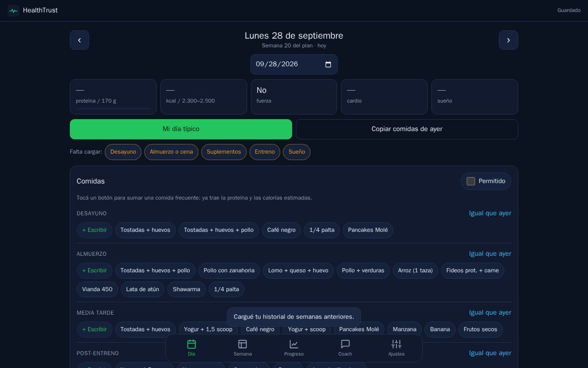Add Tostadas + huevos + pollo to Almuerzo

[x=155, y=270]
